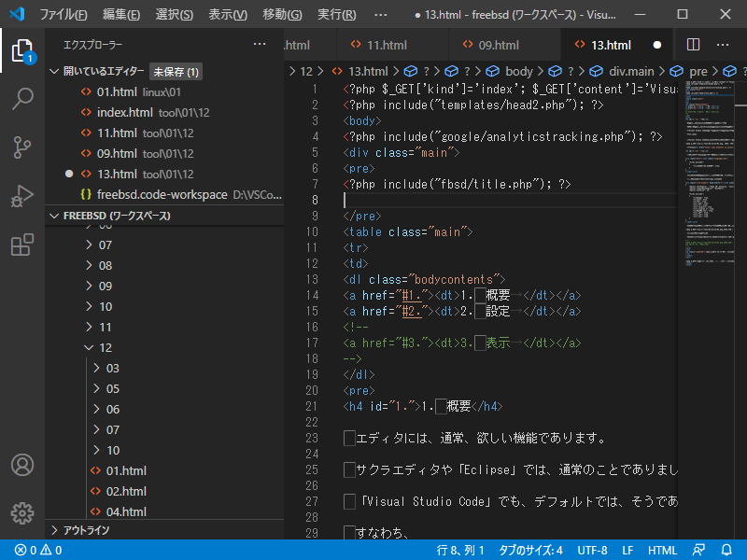The height and width of the screenshot is (560, 747).
Task: Open 02.html from the file tree
Action: click(x=126, y=491)
